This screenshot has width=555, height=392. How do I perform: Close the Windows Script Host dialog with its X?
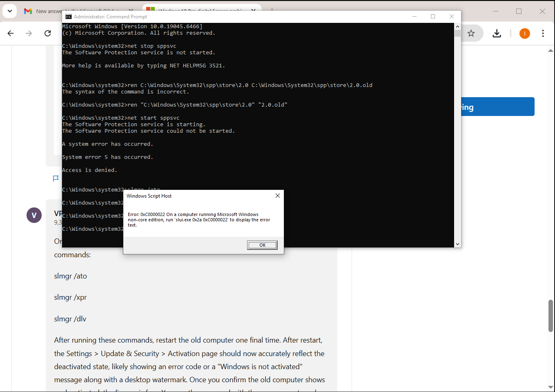(x=278, y=196)
